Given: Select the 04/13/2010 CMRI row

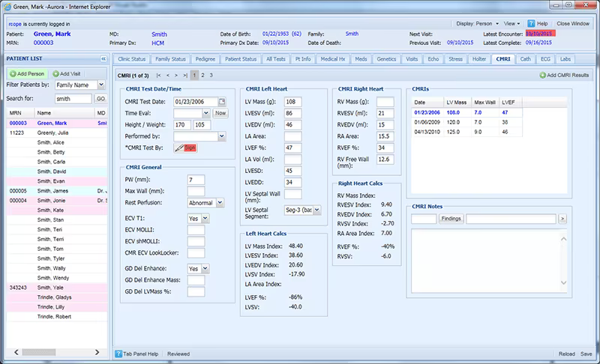Looking at the screenshot, I should coord(466,132).
